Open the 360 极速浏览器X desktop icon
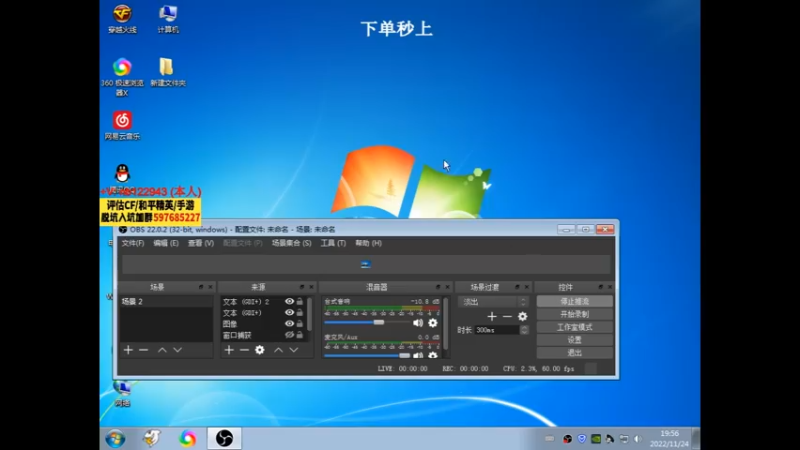The height and width of the screenshot is (450, 800). [x=122, y=78]
